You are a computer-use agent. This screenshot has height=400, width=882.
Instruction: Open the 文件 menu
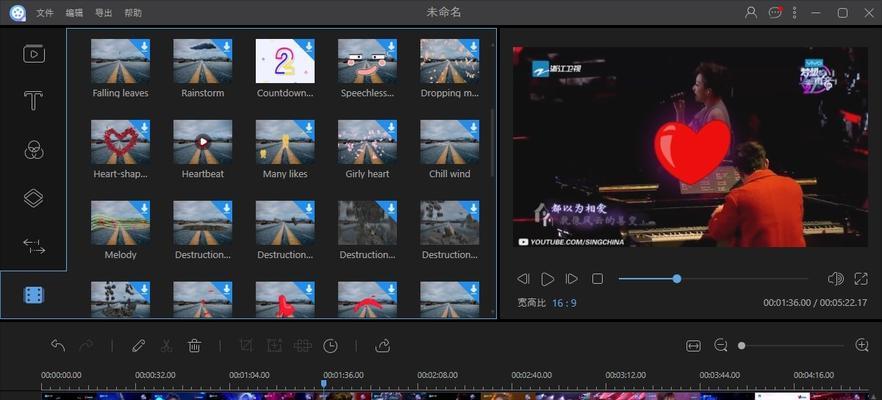tap(45, 12)
